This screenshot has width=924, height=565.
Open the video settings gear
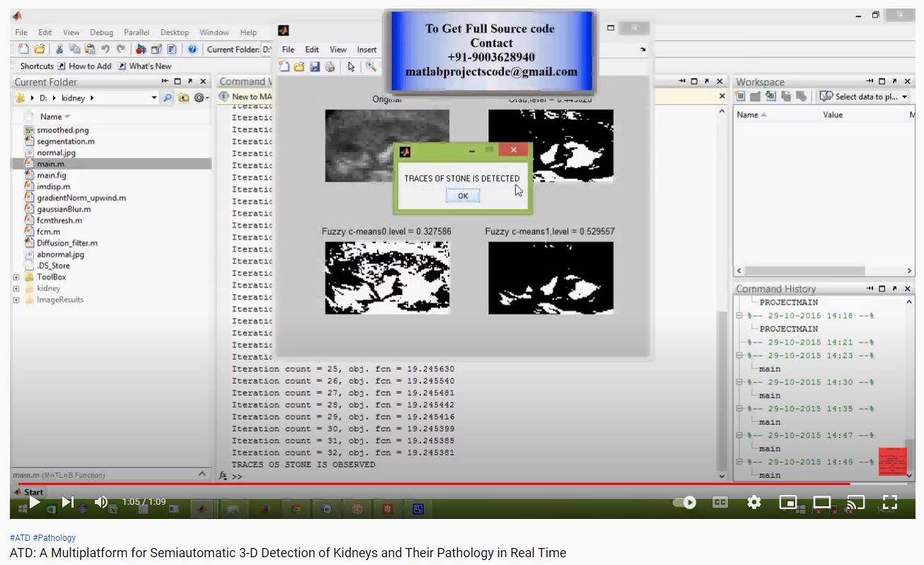click(x=754, y=502)
